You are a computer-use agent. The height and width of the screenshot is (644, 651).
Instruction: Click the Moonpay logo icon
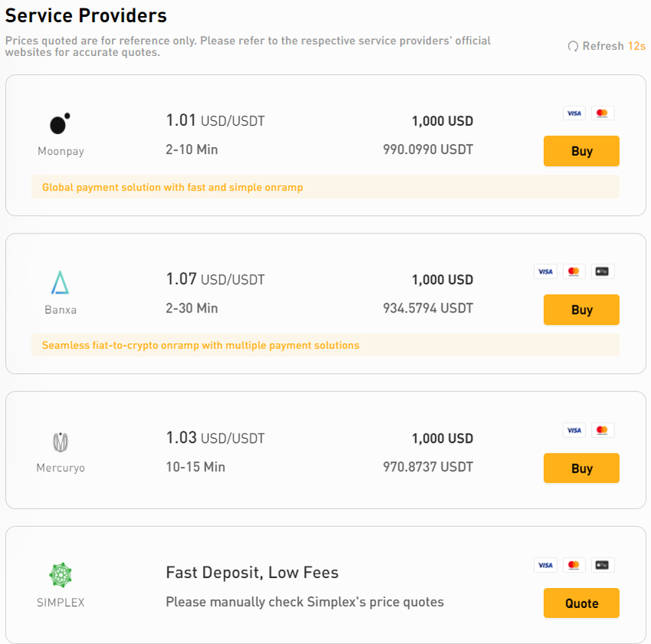coord(60,123)
